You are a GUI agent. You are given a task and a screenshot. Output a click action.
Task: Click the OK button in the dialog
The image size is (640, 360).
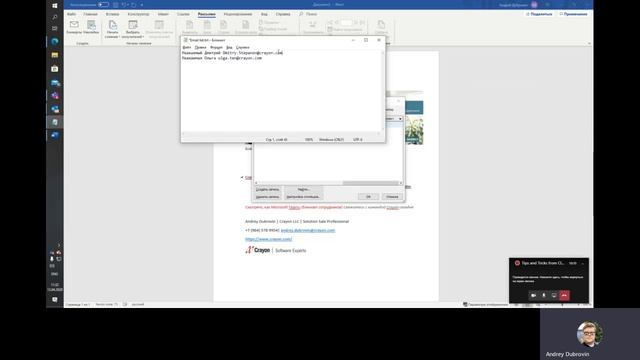click(x=368, y=197)
